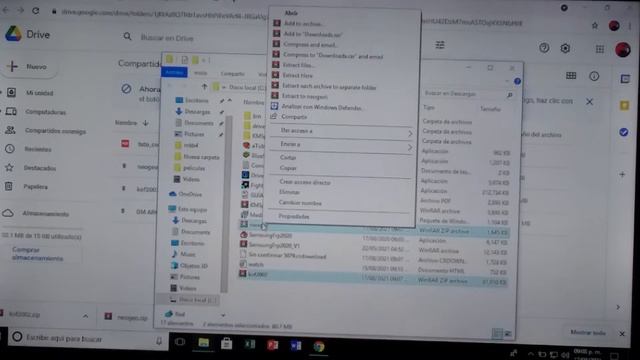Viewport: 640px width, 360px height.
Task: Open "Recientes" in Drive sidebar
Action: 38,149
